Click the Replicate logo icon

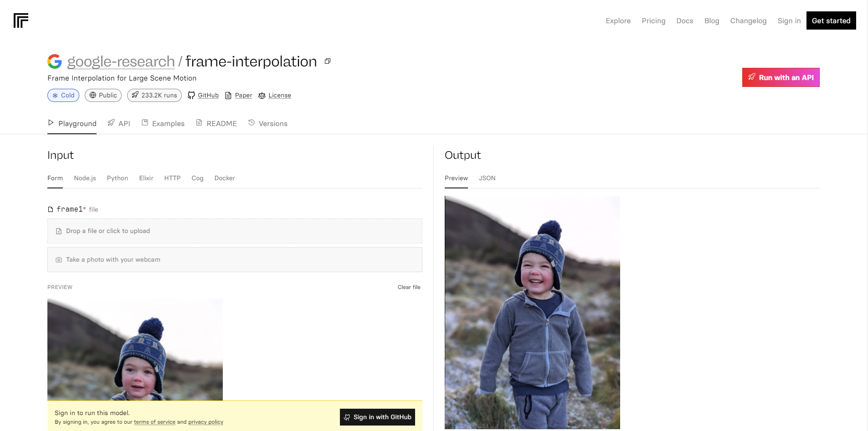click(x=21, y=20)
